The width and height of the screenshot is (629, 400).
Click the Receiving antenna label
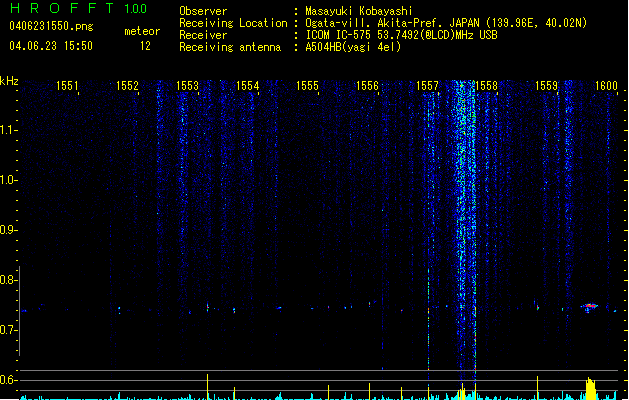click(x=230, y=47)
